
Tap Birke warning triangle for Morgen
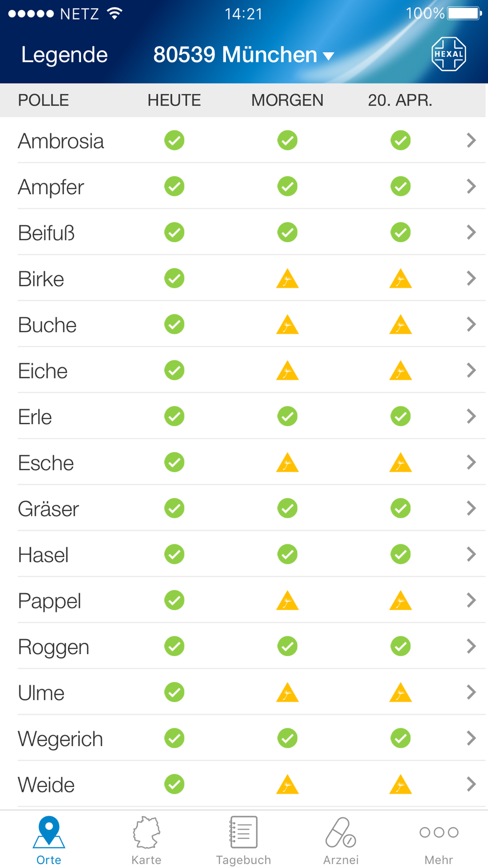click(287, 279)
